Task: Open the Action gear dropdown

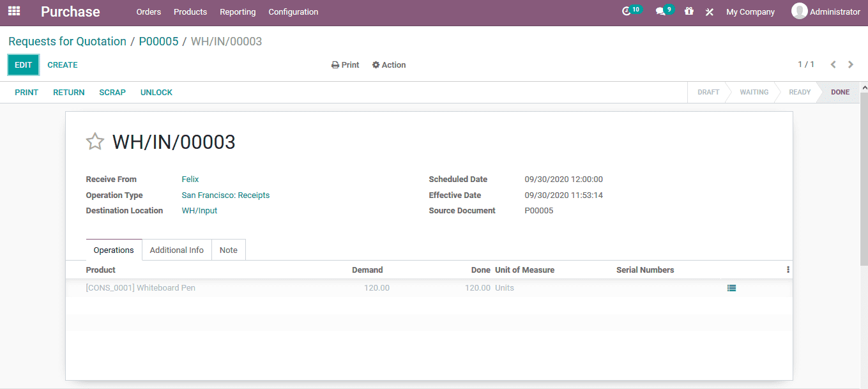Action: 388,65
